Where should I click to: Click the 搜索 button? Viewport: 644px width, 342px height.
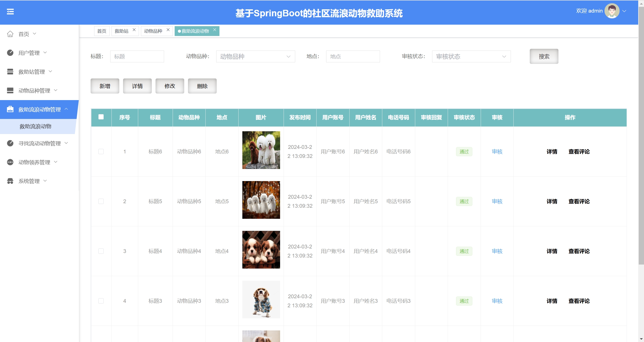[x=544, y=56]
